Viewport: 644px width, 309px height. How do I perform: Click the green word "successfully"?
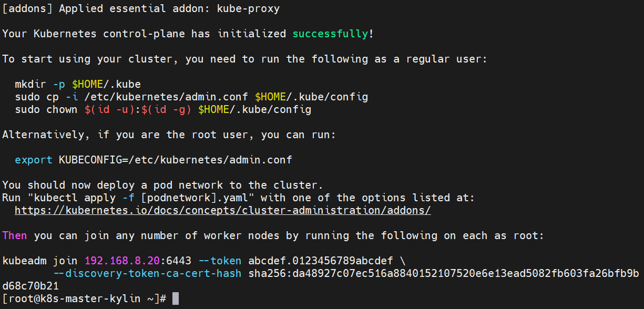330,34
